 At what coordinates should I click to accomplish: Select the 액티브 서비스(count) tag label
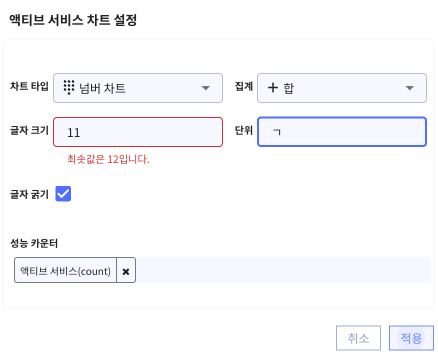pyautogui.click(x=65, y=271)
